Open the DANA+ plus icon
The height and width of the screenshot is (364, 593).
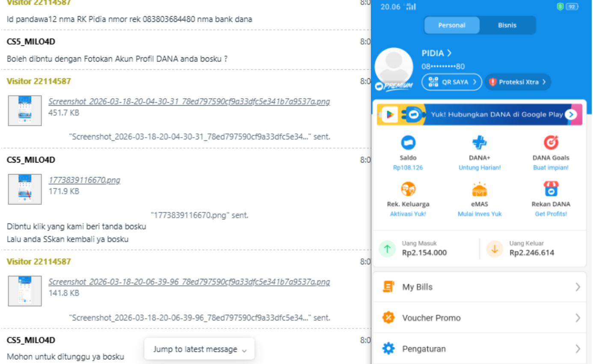click(480, 142)
